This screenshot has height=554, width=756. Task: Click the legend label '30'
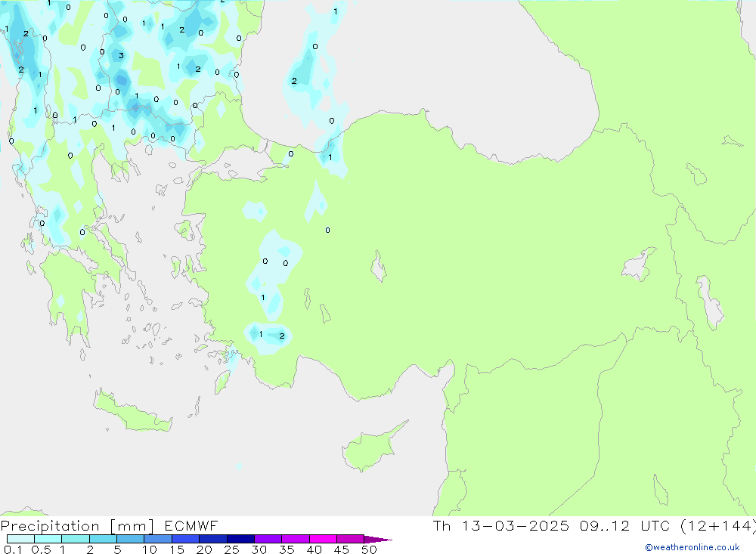pyautogui.click(x=259, y=549)
